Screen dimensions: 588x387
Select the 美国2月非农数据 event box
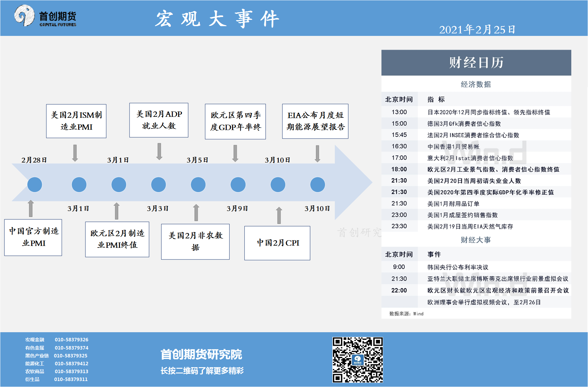[195, 242]
